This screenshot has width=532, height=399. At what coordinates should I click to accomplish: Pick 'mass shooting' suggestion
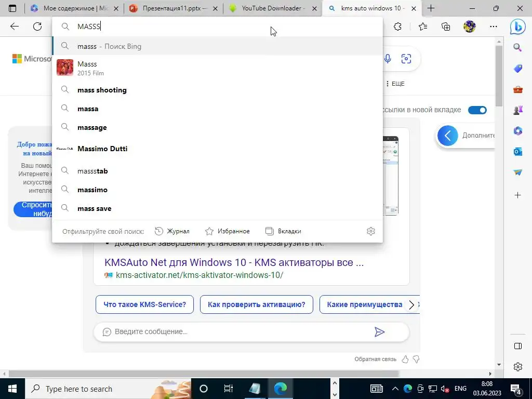tap(218, 90)
